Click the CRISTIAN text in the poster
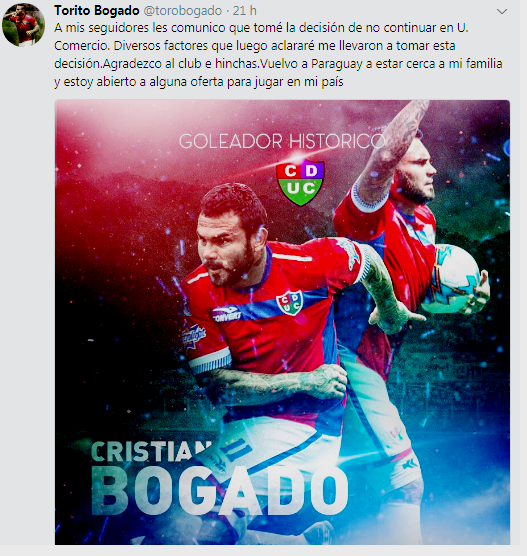The height and width of the screenshot is (556, 527). (149, 451)
